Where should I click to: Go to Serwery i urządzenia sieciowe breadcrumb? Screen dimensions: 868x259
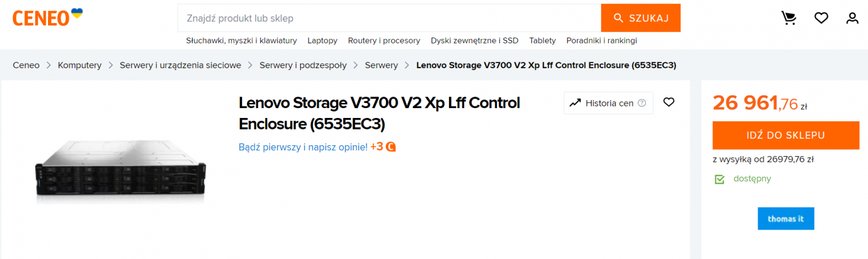(181, 65)
